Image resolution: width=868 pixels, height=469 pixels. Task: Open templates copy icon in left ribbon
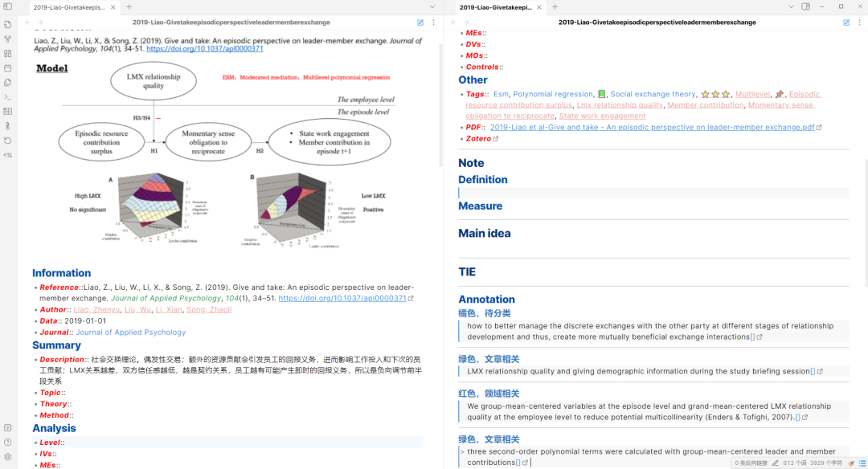[x=8, y=83]
